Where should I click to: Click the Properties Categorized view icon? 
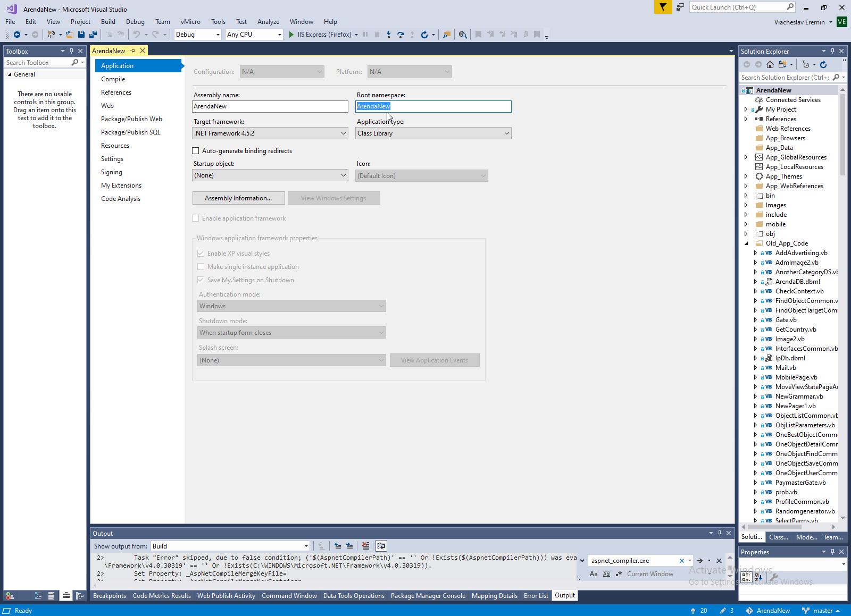pos(746,577)
